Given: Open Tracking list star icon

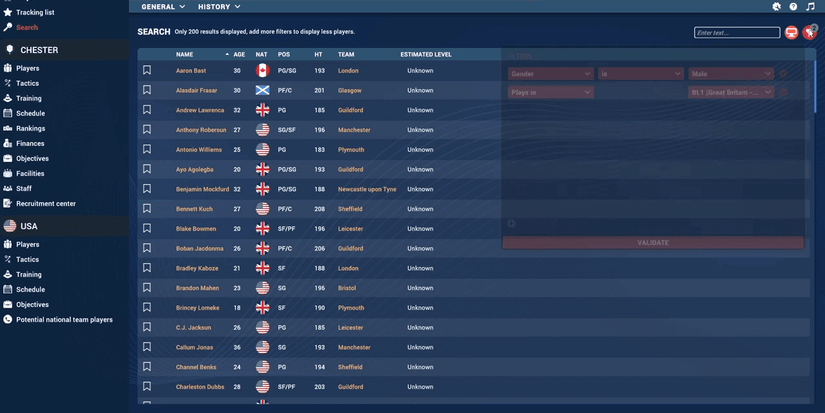Looking at the screenshot, I should [7, 12].
